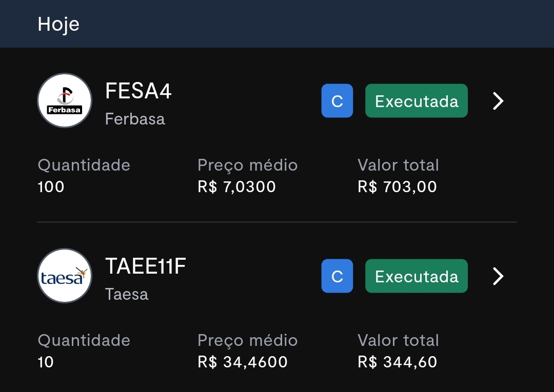Click Executada status on TAEE11F order
Viewport: 554px width, 392px height.
[417, 276]
